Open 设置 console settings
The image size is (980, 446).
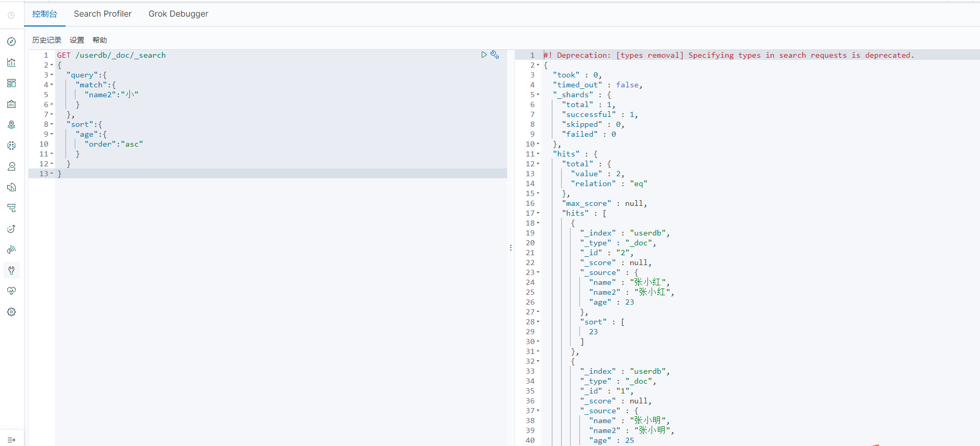[x=77, y=40]
